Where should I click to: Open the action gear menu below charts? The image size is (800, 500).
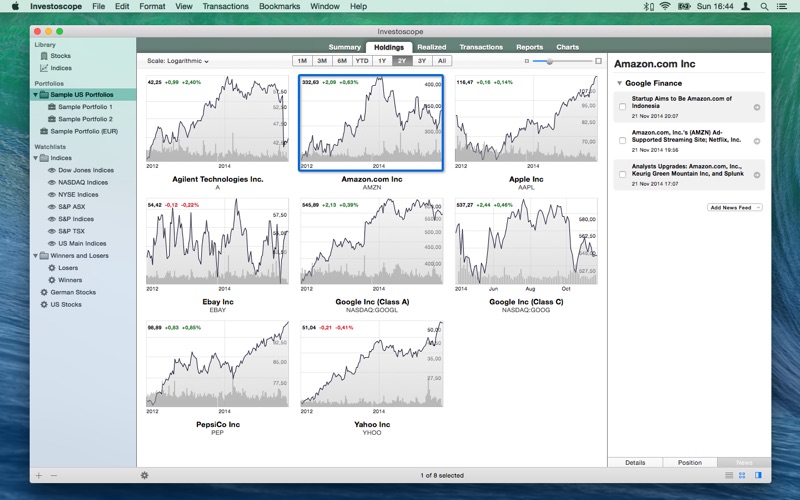coord(144,475)
